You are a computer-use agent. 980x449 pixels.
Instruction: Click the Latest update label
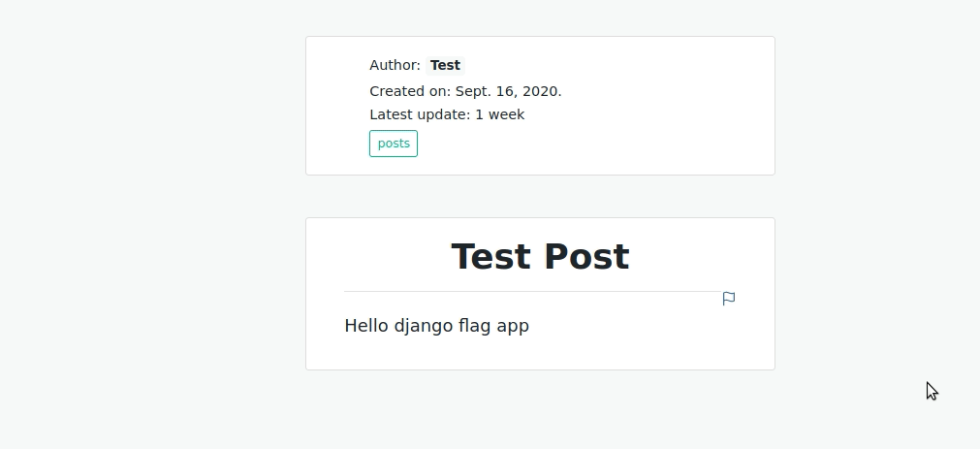click(x=420, y=115)
